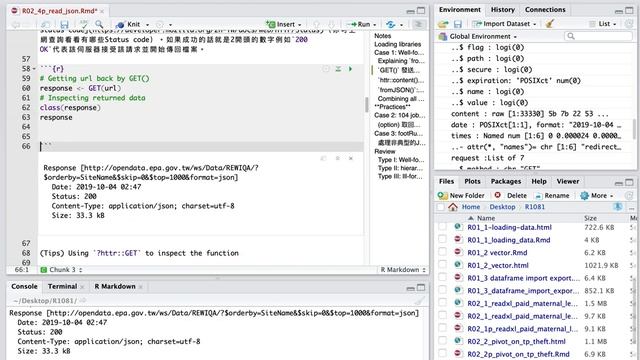Image resolution: width=640 pixels, height=360 pixels.
Task: Go to previous chunk arrow
Action: (x=316, y=24)
